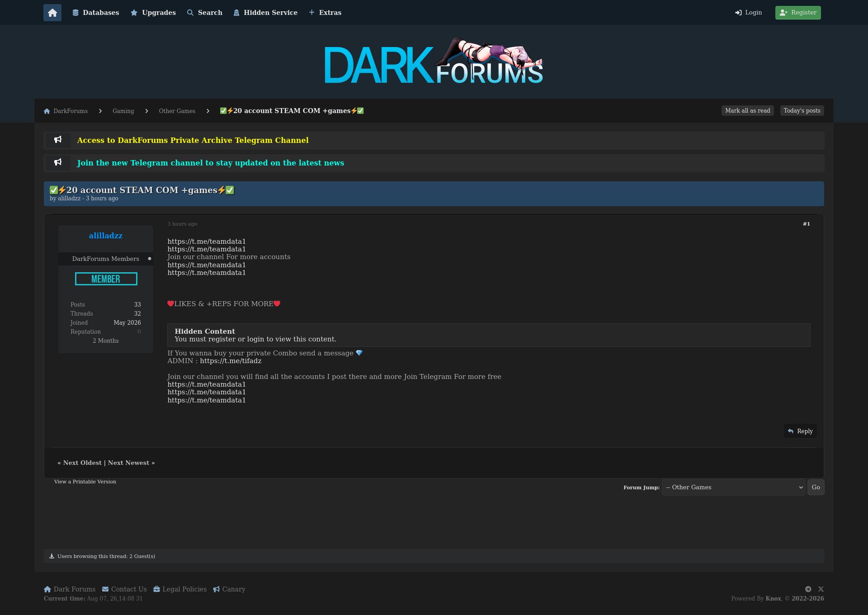Viewport: 868px width, 615px height.
Task: Click the DarkForums banner logo
Action: pyautogui.click(x=434, y=61)
